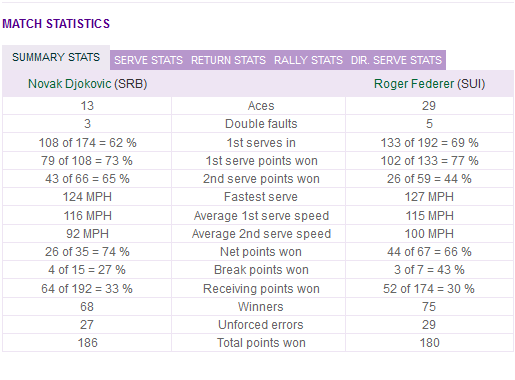Viewport: 515px width, 380px height.
Task: Click Djokovic's 186 total points won
Action: [87, 343]
